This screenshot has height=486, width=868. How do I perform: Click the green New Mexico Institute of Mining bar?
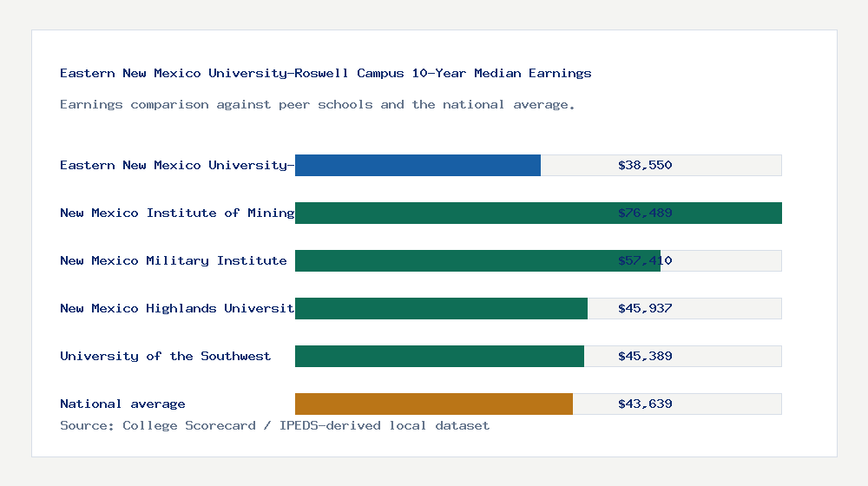539,213
